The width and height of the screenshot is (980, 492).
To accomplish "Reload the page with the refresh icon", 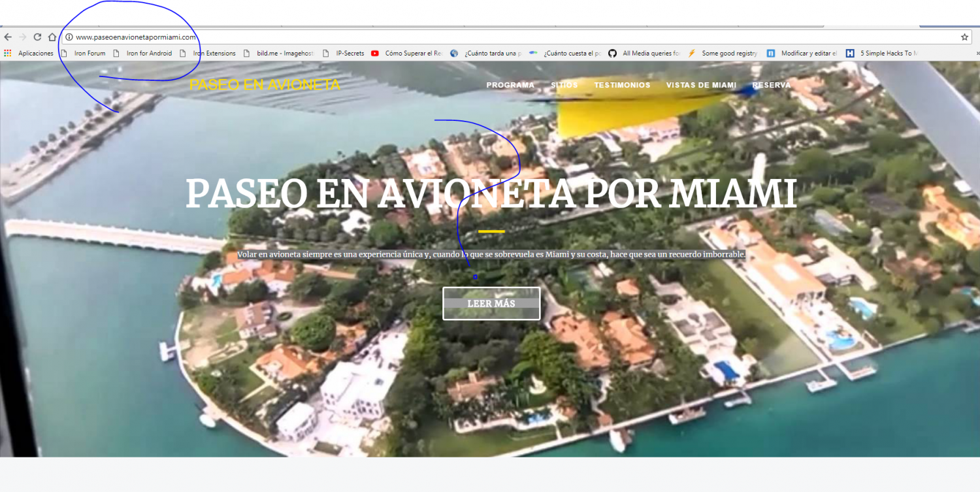I will (x=37, y=37).
